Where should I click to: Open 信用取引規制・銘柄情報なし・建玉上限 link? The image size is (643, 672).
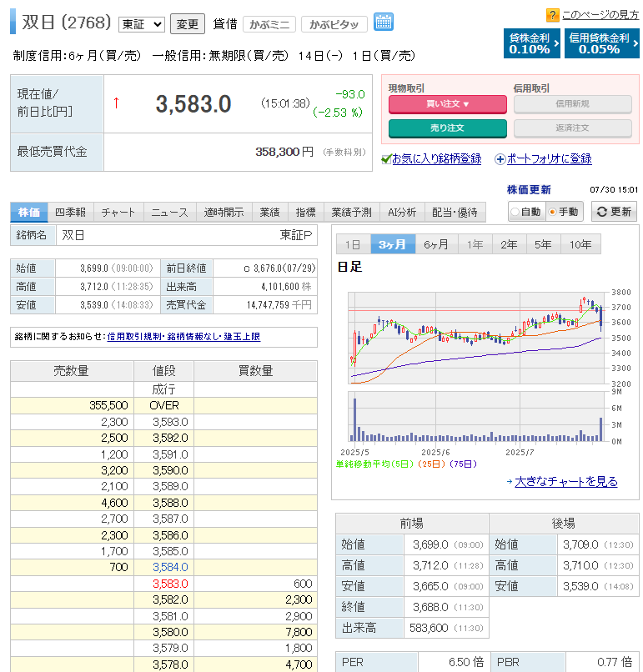click(x=183, y=337)
